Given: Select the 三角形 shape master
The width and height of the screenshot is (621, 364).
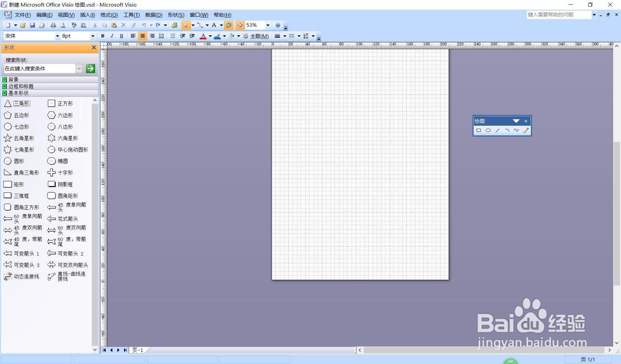Looking at the screenshot, I should [17, 104].
